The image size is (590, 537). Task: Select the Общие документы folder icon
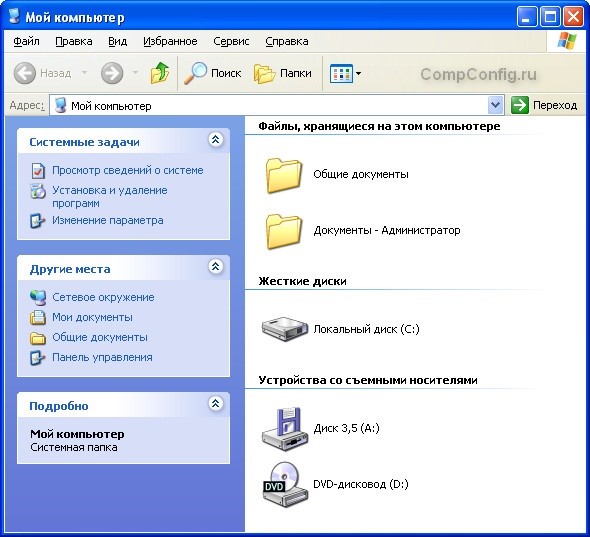(284, 175)
